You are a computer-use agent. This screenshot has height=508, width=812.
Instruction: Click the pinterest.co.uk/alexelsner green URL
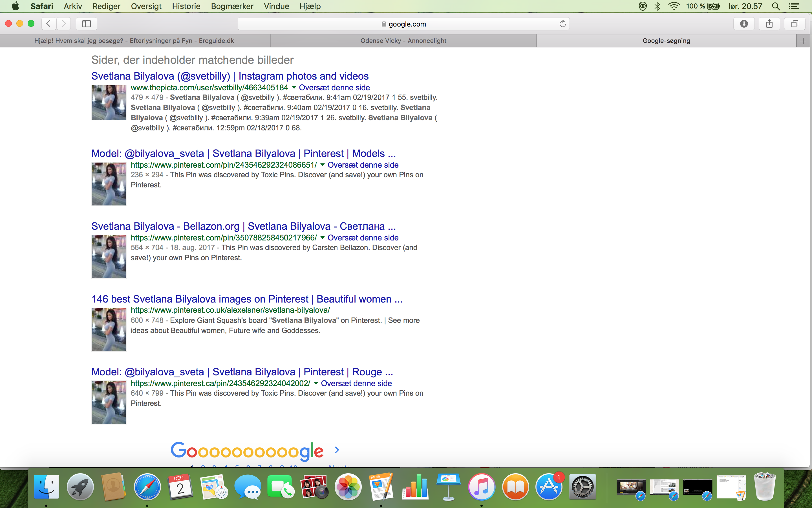[x=230, y=310]
